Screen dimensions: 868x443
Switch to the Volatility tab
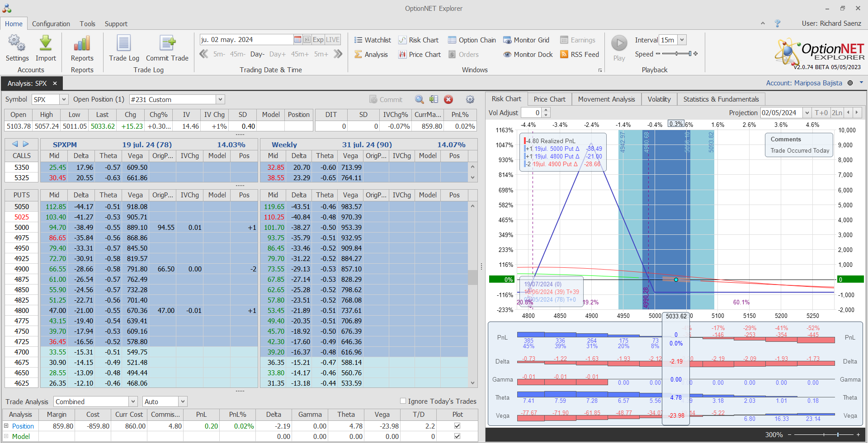tap(659, 99)
